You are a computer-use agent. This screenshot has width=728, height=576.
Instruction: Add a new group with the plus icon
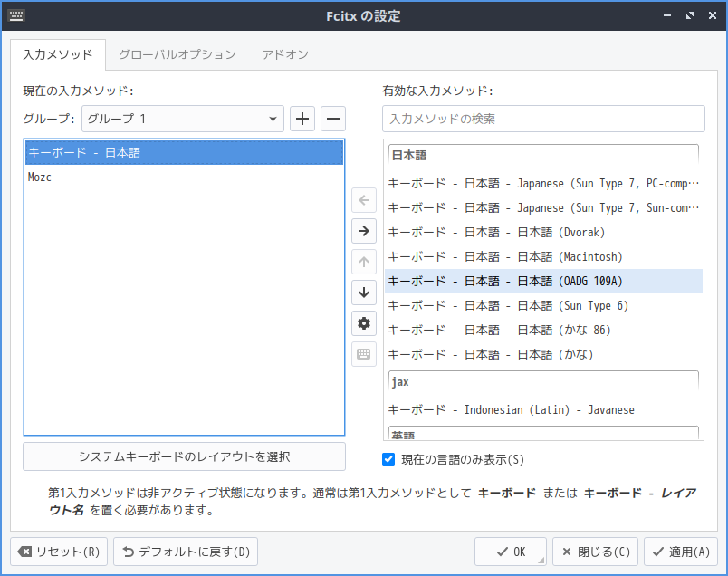point(302,119)
